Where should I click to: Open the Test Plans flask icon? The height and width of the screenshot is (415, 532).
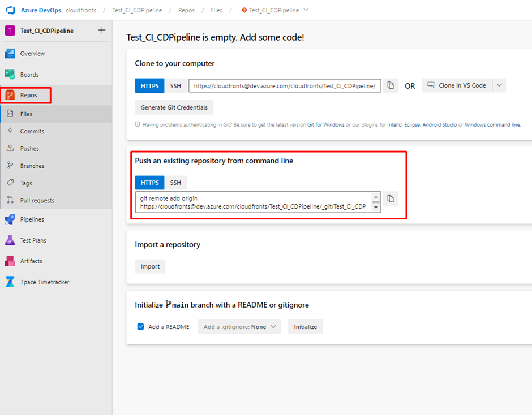[10, 240]
